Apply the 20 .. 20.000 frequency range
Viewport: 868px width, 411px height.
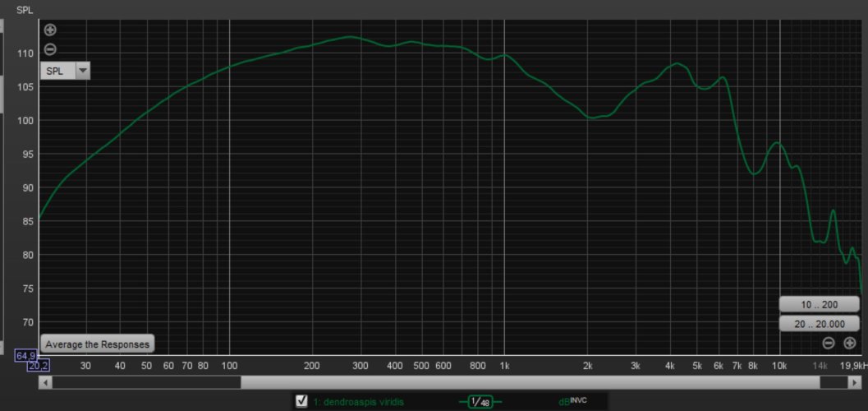coord(819,324)
